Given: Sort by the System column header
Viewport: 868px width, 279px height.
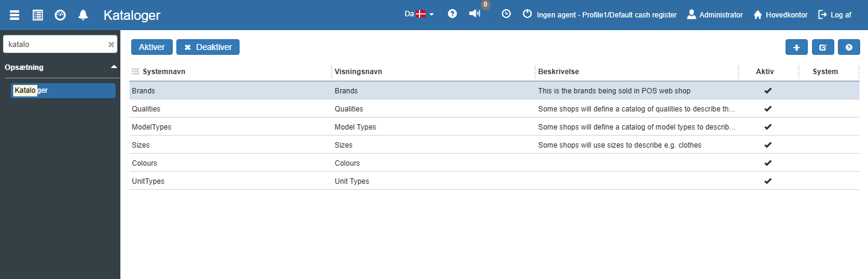Looking at the screenshot, I should tap(825, 71).
